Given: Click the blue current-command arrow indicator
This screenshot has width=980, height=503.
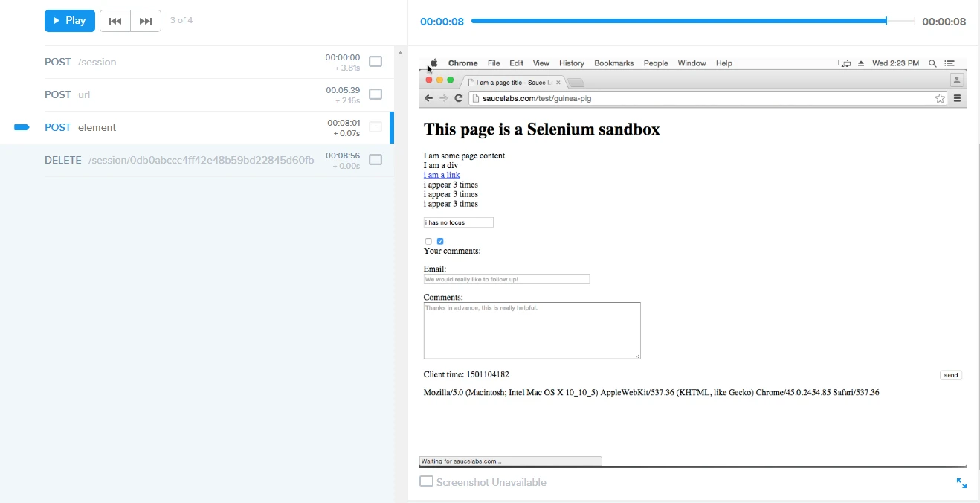Looking at the screenshot, I should [x=22, y=127].
